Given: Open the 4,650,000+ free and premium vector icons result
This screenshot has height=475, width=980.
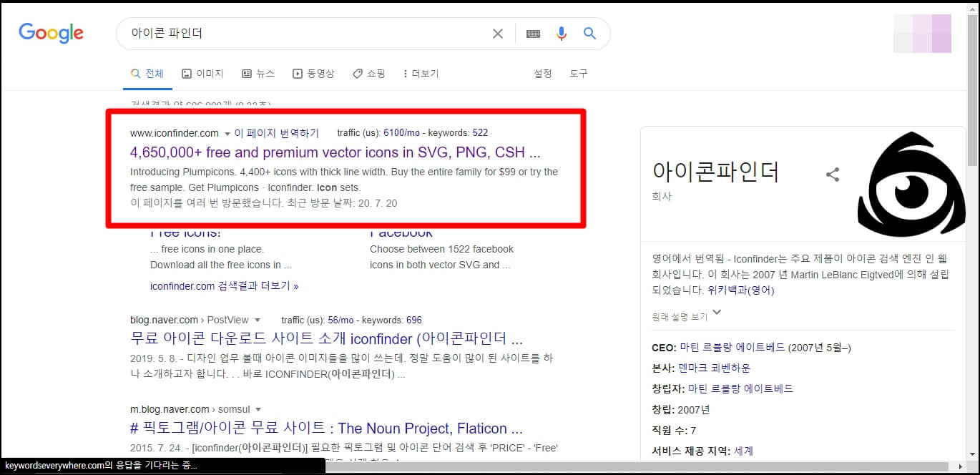Looking at the screenshot, I should point(335,152).
